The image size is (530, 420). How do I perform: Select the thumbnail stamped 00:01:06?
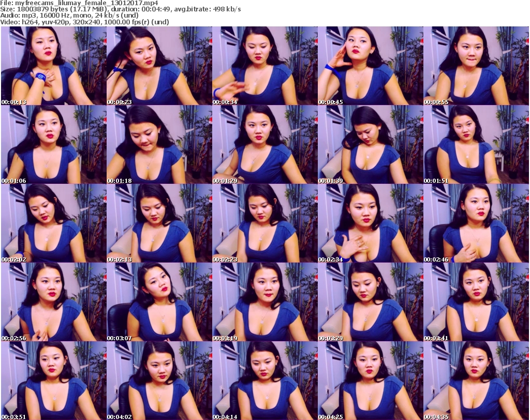(x=54, y=144)
